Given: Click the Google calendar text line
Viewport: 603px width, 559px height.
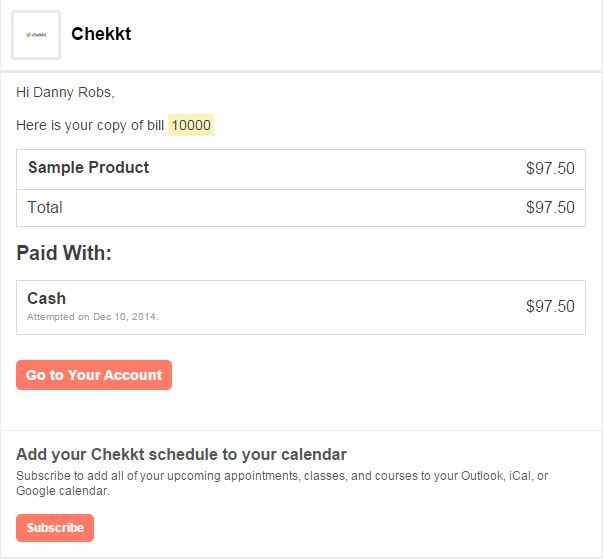Looking at the screenshot, I should point(63,491).
